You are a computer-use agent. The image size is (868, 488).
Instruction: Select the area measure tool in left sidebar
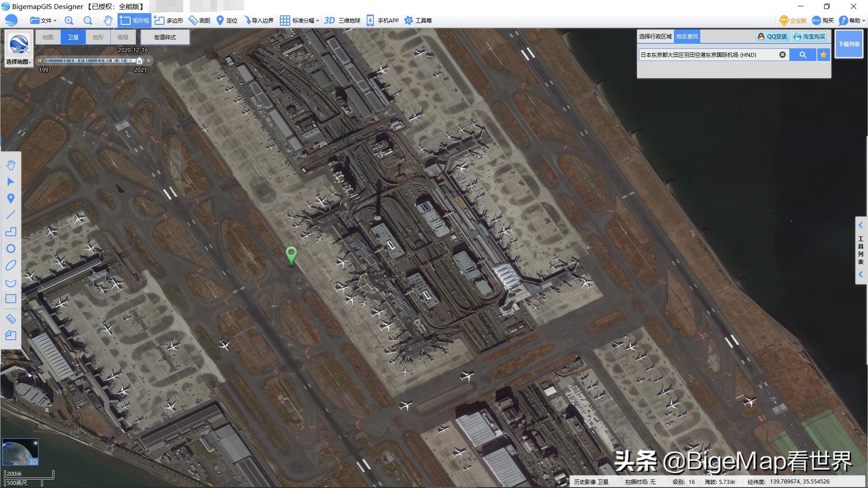[x=11, y=335]
